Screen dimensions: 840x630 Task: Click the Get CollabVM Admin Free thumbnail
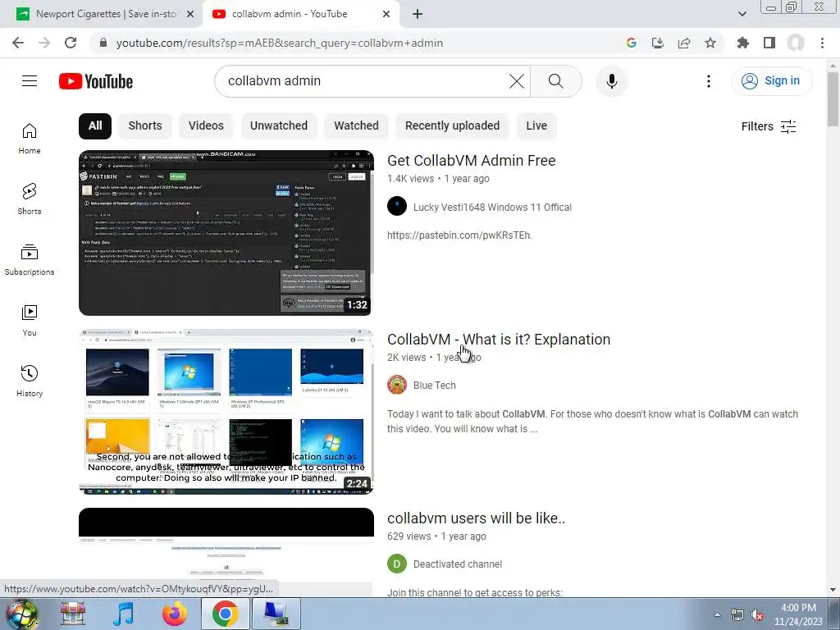[x=226, y=232]
